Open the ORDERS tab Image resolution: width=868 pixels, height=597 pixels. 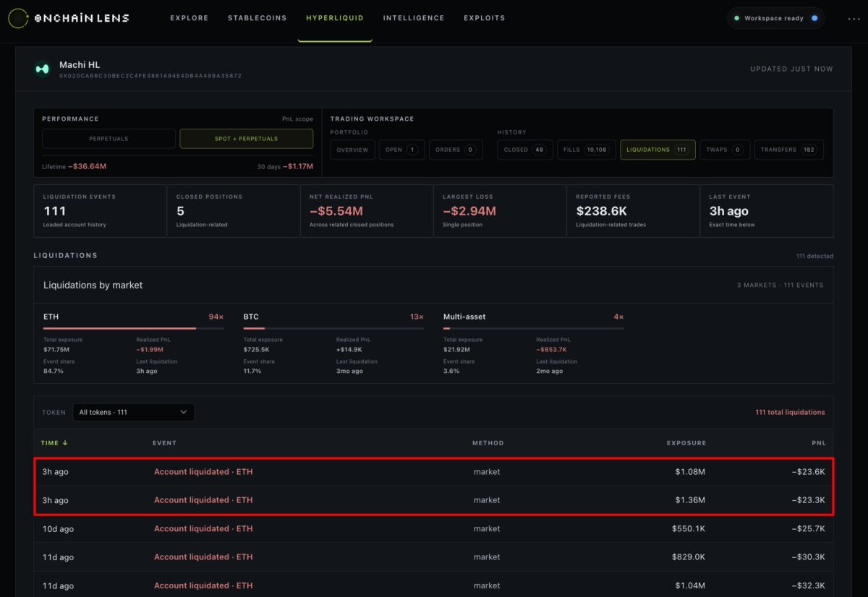click(x=456, y=150)
